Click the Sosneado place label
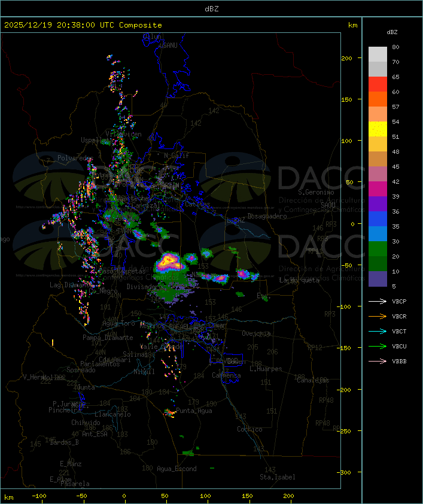The height and width of the screenshot is (504, 423). pyautogui.click(x=81, y=370)
